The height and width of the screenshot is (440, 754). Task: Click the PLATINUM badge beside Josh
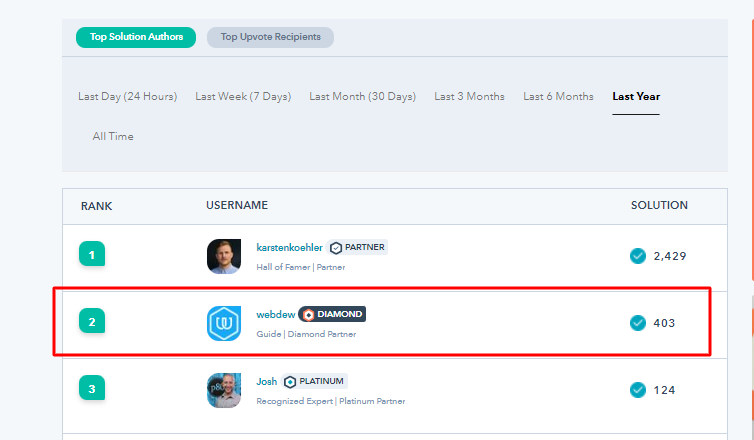[314, 381]
